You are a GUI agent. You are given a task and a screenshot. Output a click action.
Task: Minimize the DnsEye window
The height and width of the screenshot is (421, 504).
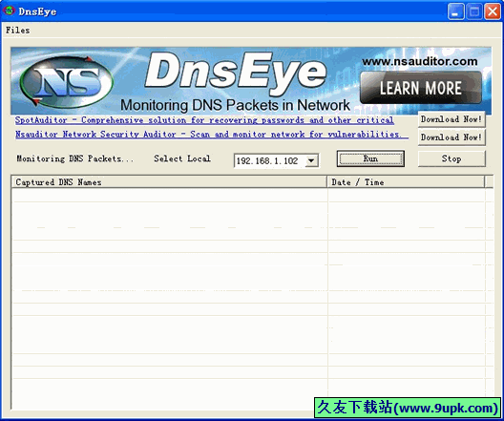tap(455, 11)
